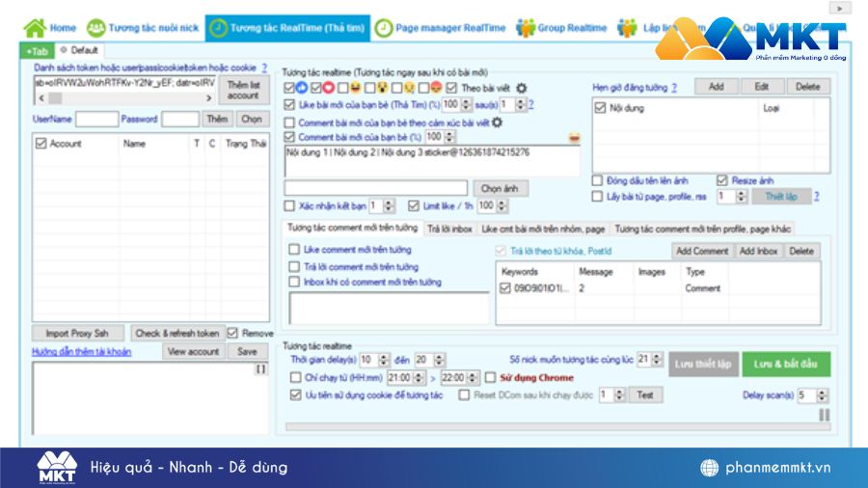Click the comment content text box

[432, 161]
